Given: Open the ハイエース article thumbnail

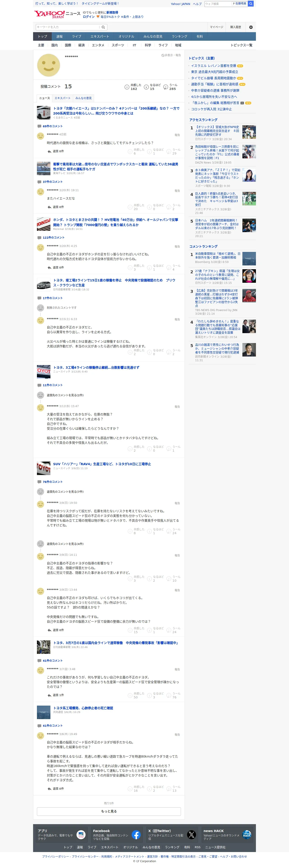Looking at the screenshot, I should point(43,112).
